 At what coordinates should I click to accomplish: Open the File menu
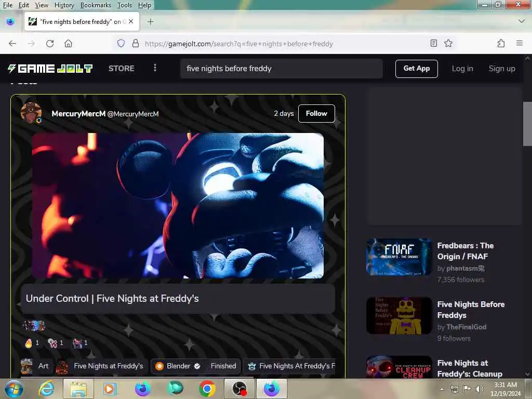click(7, 5)
